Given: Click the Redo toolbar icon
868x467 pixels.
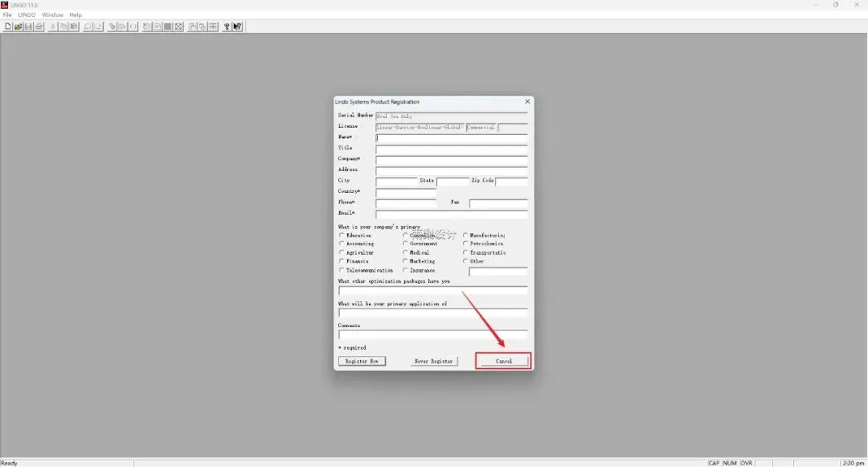Looking at the screenshot, I should coord(98,27).
